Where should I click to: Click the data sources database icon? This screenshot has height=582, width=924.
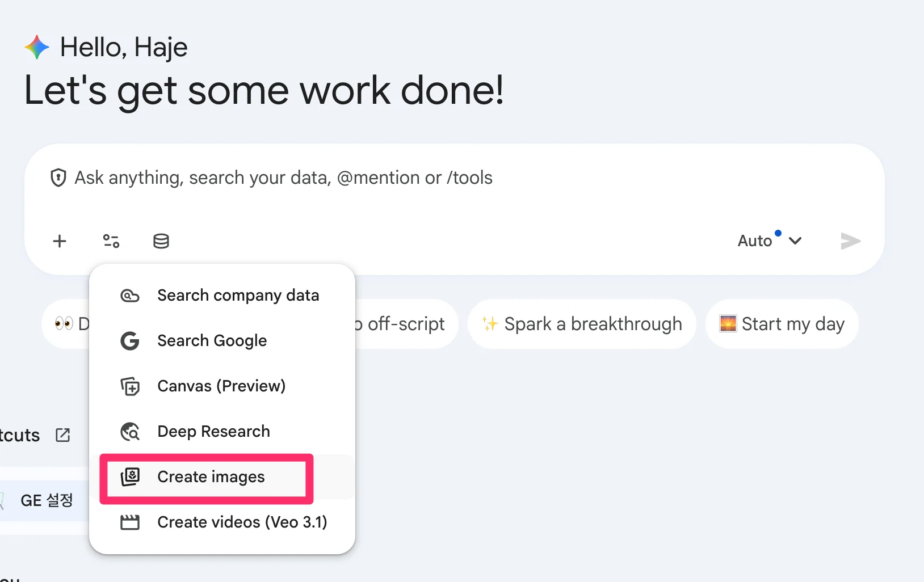pos(161,241)
